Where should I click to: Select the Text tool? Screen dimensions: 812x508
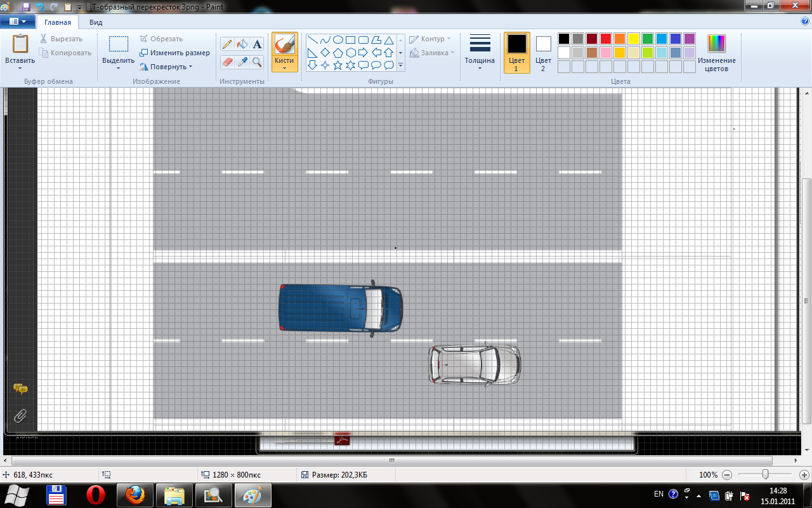click(257, 44)
